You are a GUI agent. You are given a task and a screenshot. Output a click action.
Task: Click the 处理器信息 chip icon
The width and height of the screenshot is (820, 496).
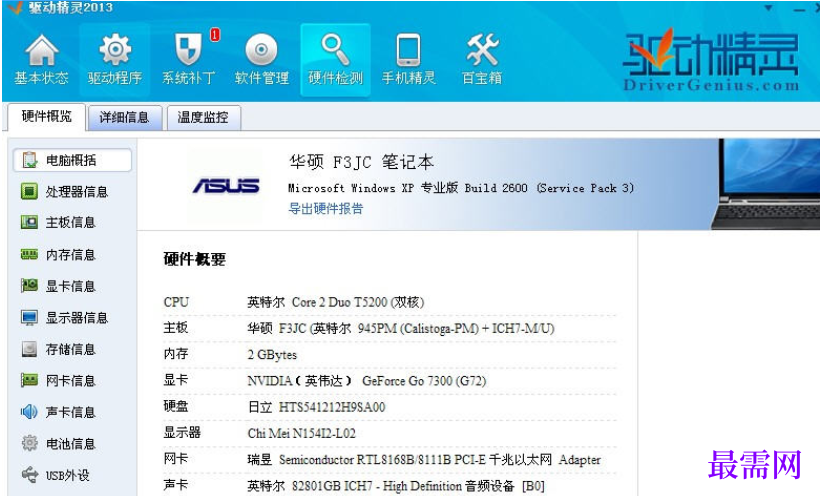[x=29, y=191]
